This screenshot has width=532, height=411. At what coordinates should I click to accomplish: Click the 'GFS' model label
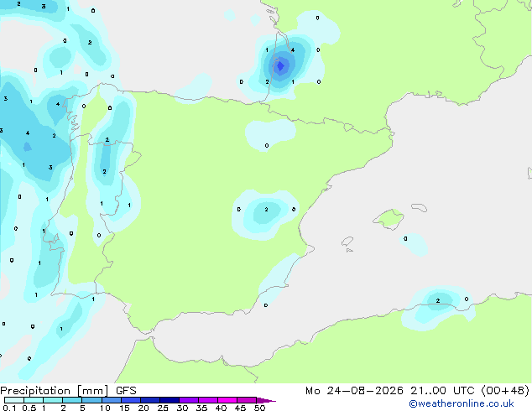click(x=126, y=391)
